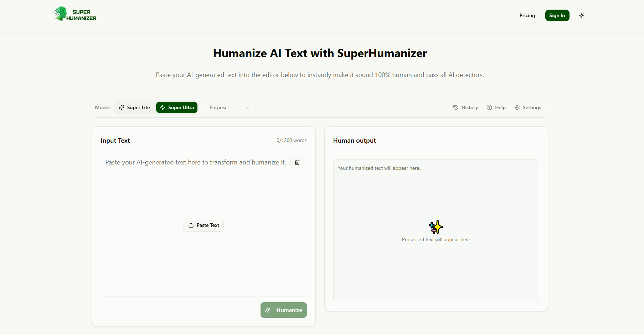Click the humanized output text area
This screenshot has width=644, height=335.
(436, 230)
